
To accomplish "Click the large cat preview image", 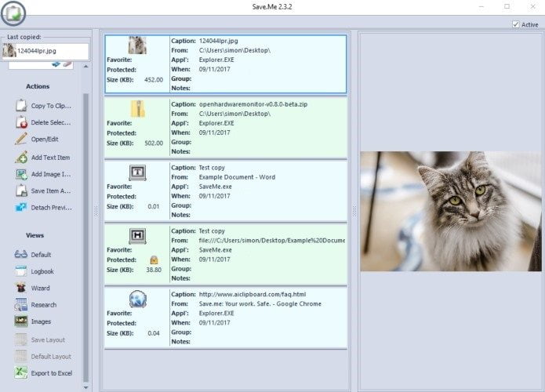I will point(451,211).
